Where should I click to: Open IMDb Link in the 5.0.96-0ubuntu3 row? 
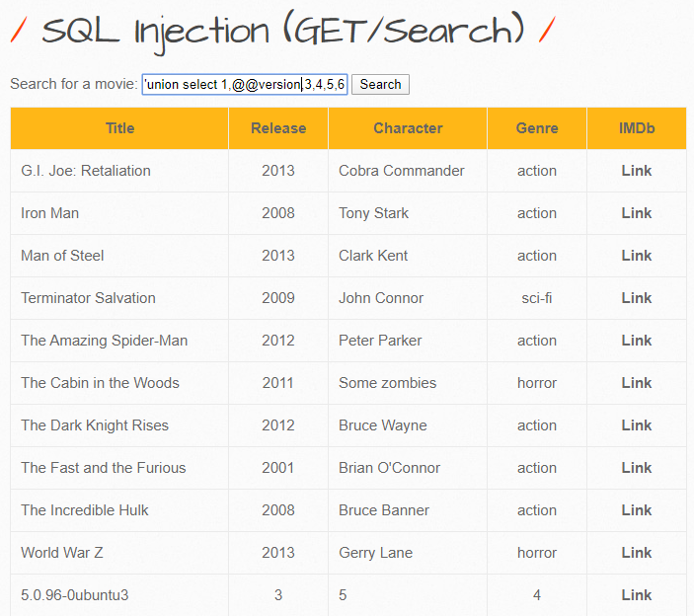point(636,595)
